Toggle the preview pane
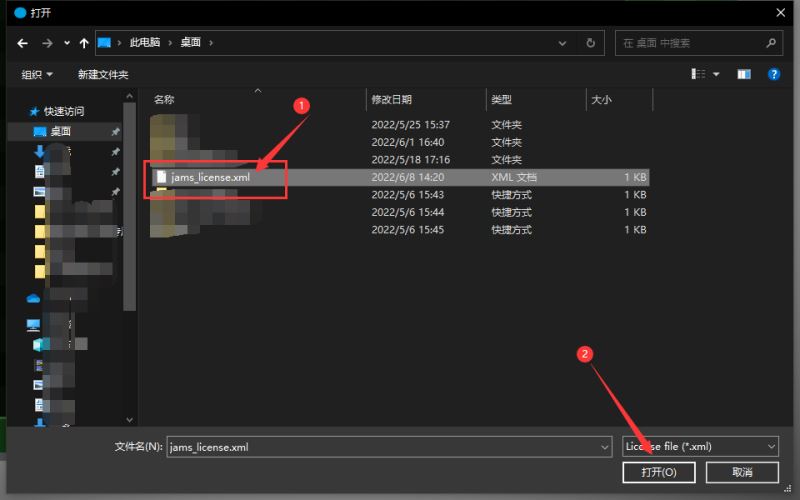Viewport: 800px width, 500px height. click(744, 74)
